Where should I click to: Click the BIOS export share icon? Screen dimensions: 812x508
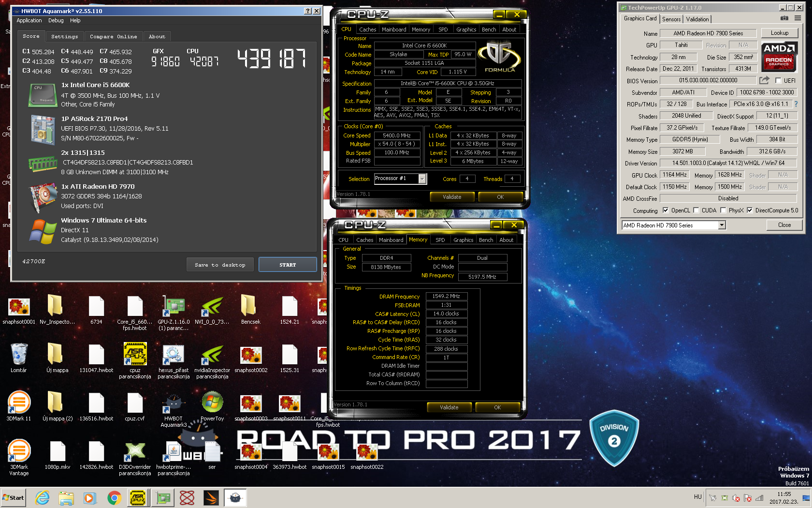764,80
